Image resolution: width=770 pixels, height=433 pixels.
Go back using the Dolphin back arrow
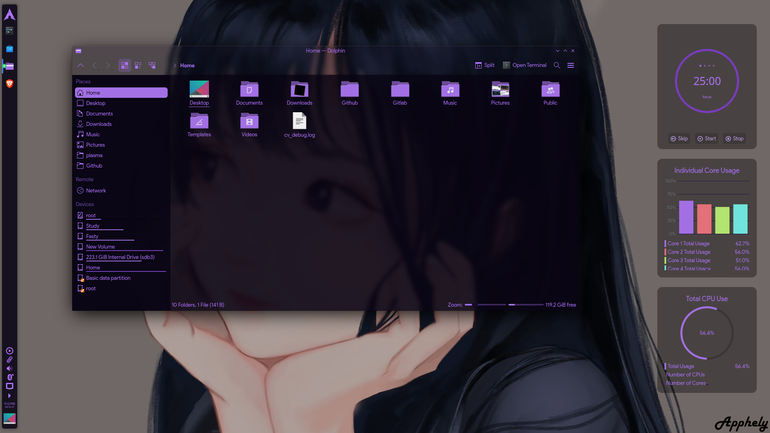pyautogui.click(x=94, y=65)
